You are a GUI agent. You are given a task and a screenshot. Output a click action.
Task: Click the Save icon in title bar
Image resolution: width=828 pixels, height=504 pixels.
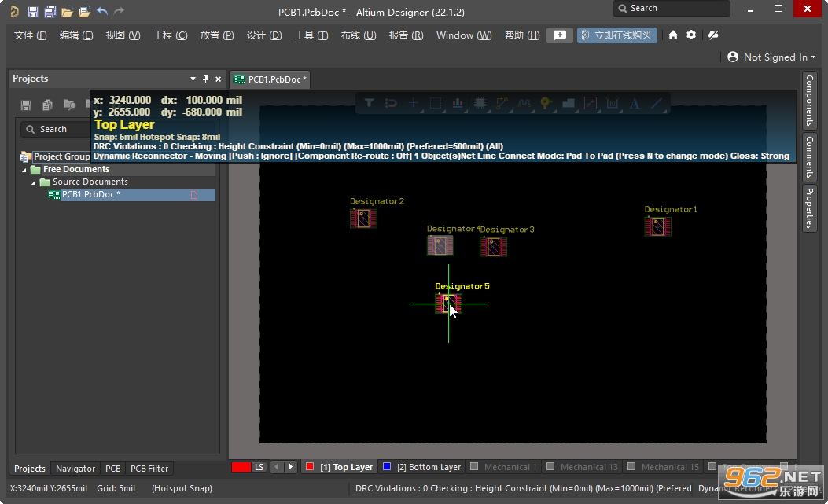pos(33,11)
